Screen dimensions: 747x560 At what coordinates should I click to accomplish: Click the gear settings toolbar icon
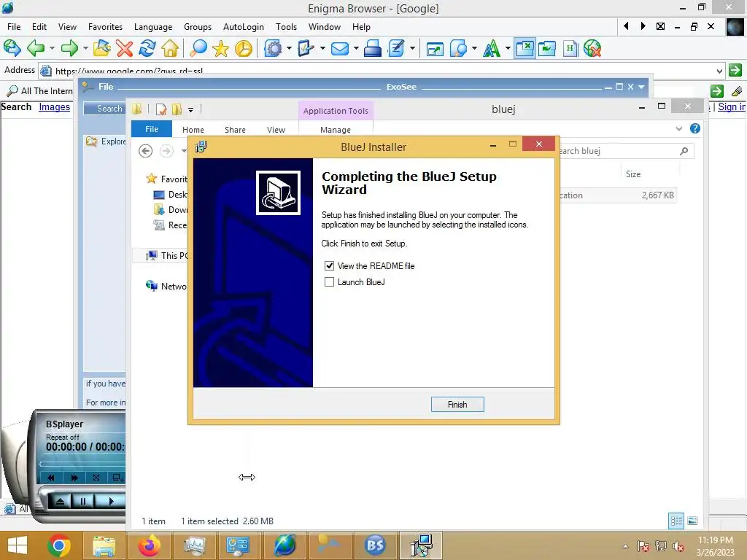point(274,48)
